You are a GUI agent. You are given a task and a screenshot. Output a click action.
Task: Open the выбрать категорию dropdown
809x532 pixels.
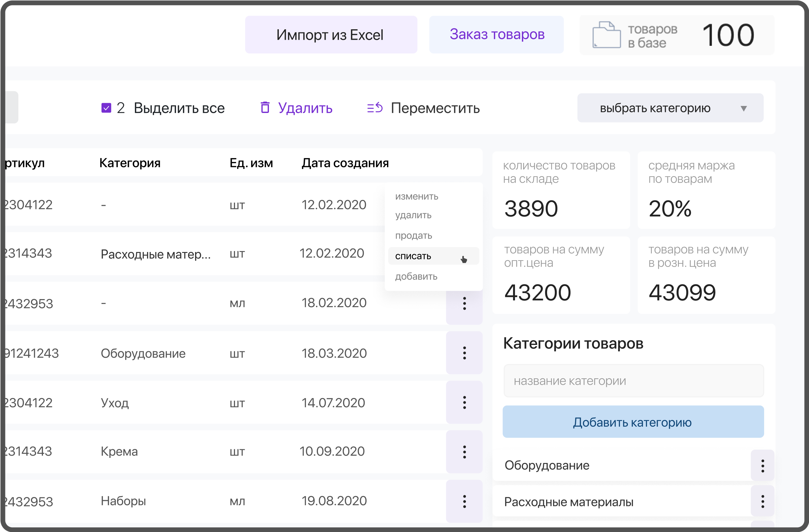click(670, 108)
